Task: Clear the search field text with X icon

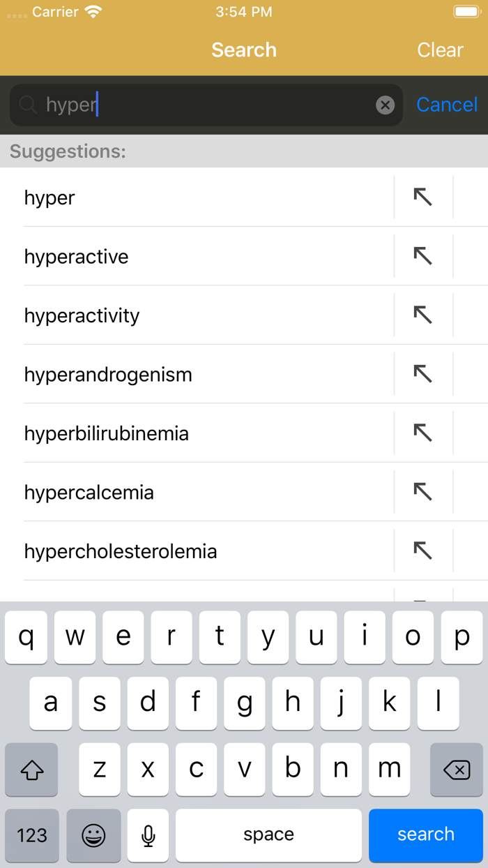Action: [385, 105]
